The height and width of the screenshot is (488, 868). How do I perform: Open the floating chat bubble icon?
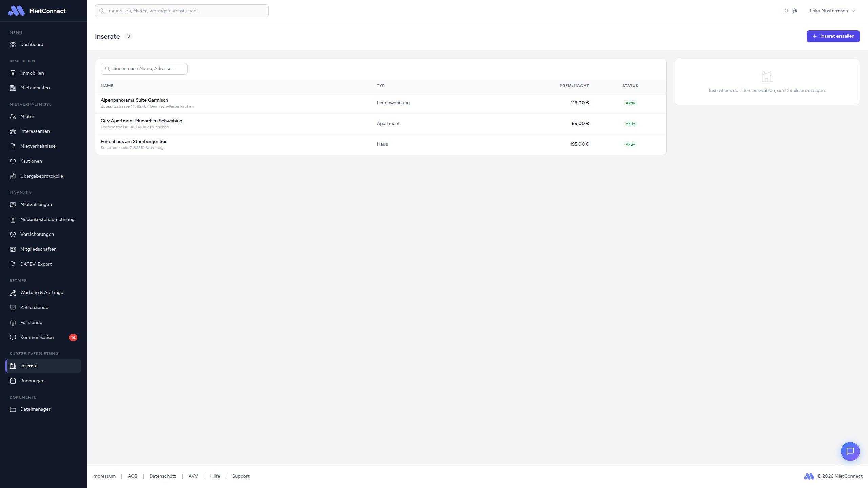coord(850,451)
